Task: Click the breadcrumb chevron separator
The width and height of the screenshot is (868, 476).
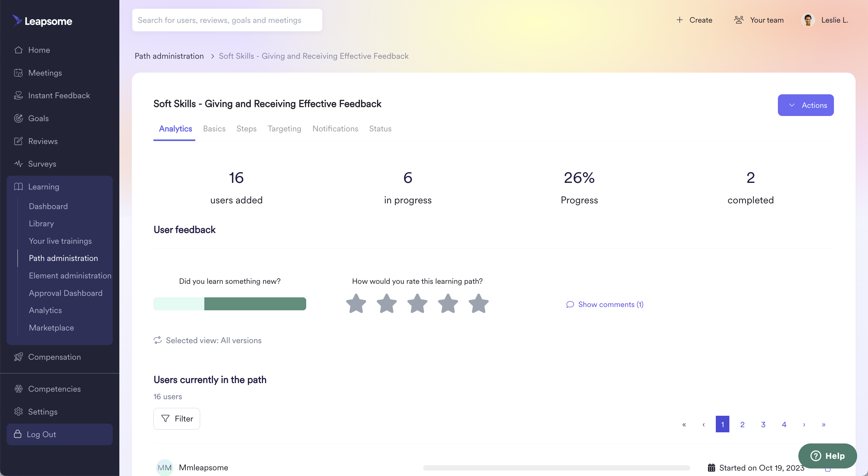Action: (212, 56)
